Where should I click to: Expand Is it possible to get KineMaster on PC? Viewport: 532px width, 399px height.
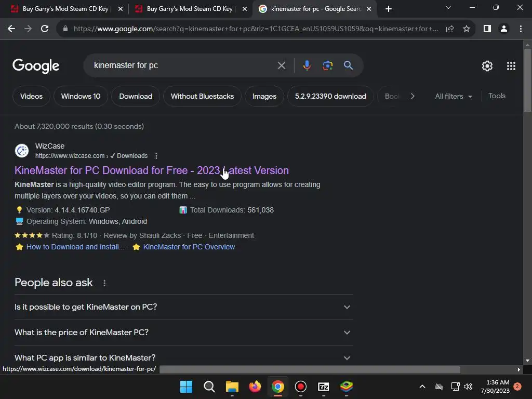coord(184,307)
